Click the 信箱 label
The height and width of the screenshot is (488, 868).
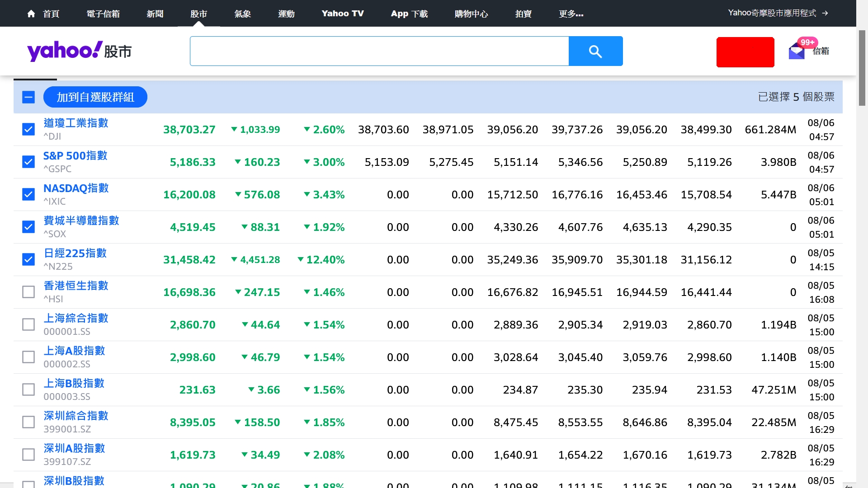[x=821, y=51]
